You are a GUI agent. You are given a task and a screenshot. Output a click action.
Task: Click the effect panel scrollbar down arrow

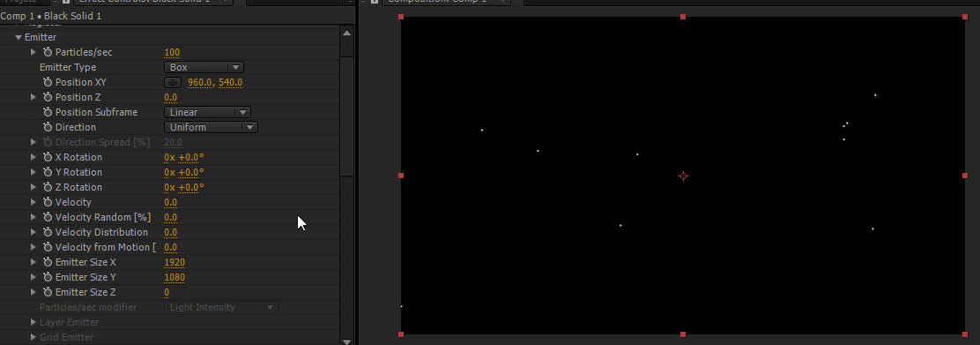coord(347,341)
